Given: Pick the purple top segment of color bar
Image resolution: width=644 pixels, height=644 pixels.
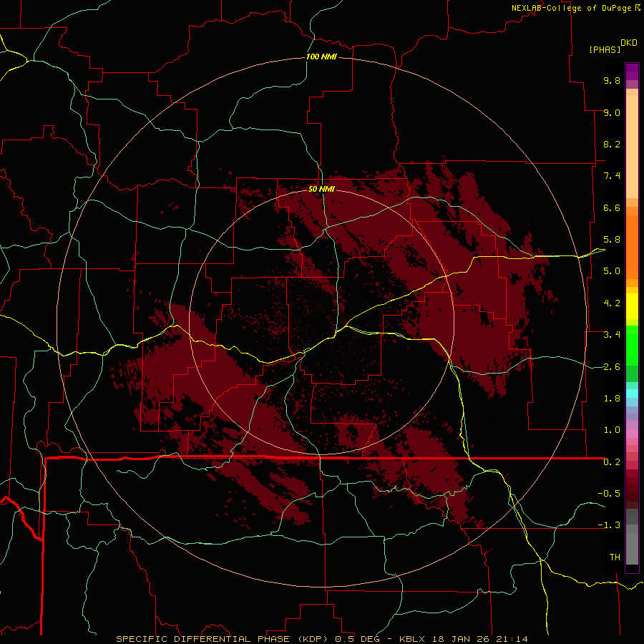Looking at the screenshot, I should (x=632, y=72).
